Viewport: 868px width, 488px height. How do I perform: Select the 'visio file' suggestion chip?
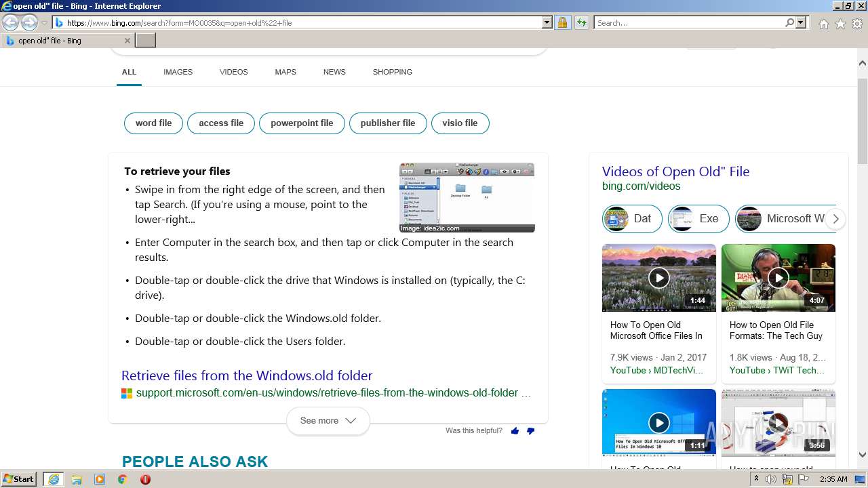[460, 123]
